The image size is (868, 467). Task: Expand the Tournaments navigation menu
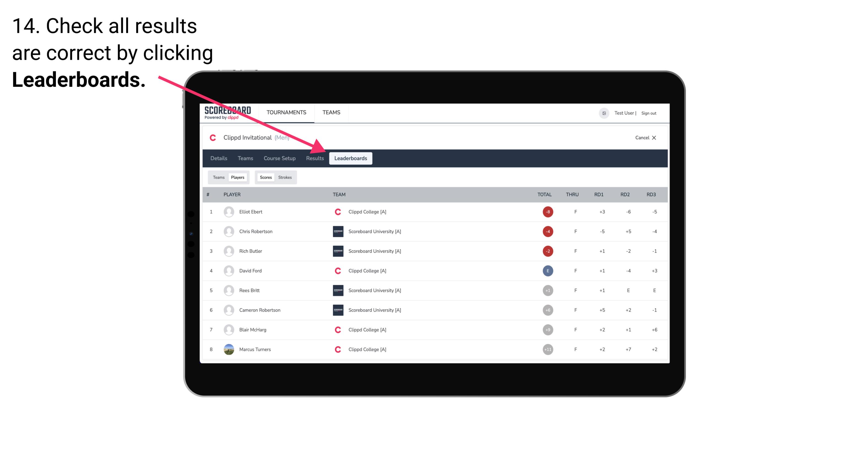pyautogui.click(x=286, y=112)
